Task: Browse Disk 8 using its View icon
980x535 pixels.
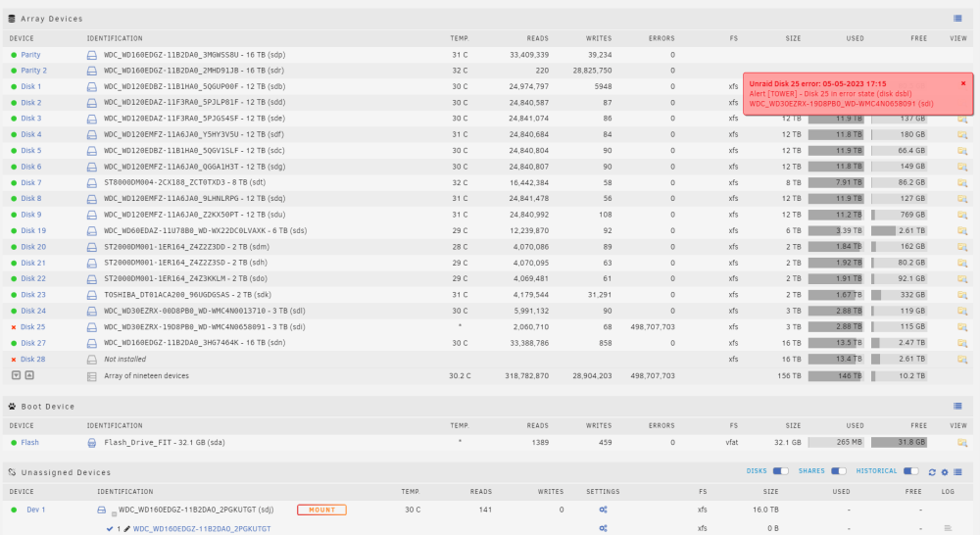Action: point(962,199)
